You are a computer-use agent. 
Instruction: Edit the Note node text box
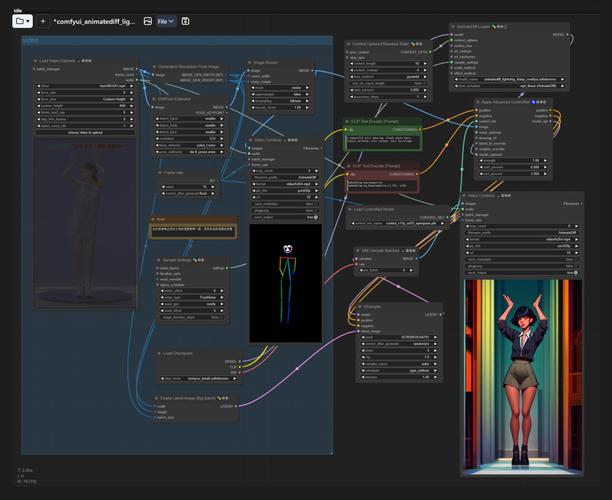pos(193,231)
